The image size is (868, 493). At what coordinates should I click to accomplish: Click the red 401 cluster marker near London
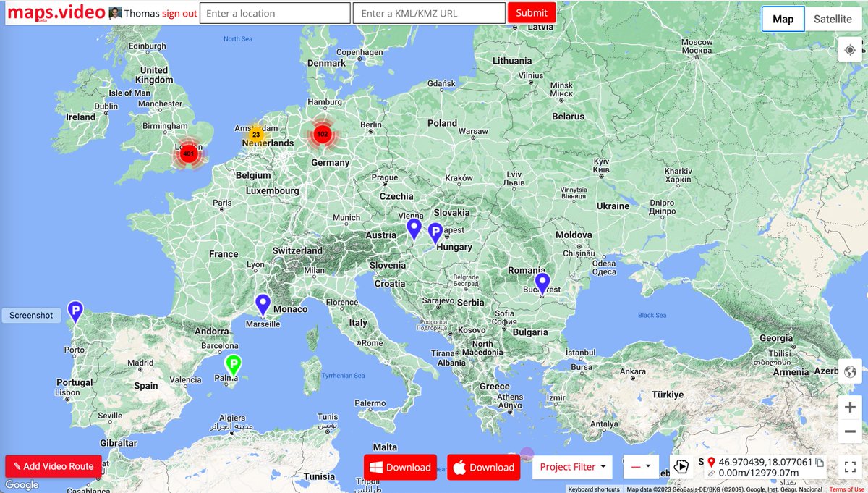point(189,153)
